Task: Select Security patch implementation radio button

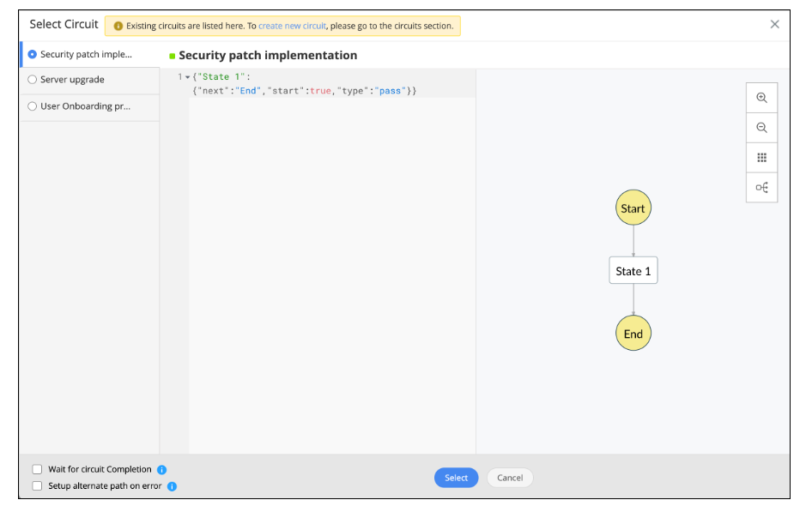Action: point(32,54)
